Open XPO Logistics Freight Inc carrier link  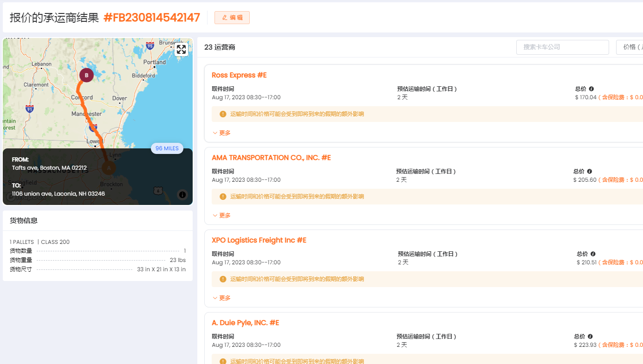pyautogui.click(x=259, y=240)
